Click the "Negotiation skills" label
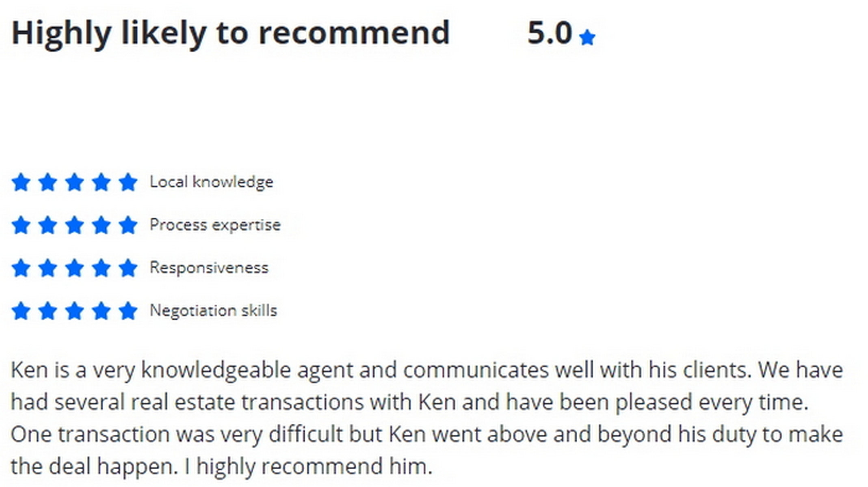Image resolution: width=868 pixels, height=487 pixels. [213, 311]
